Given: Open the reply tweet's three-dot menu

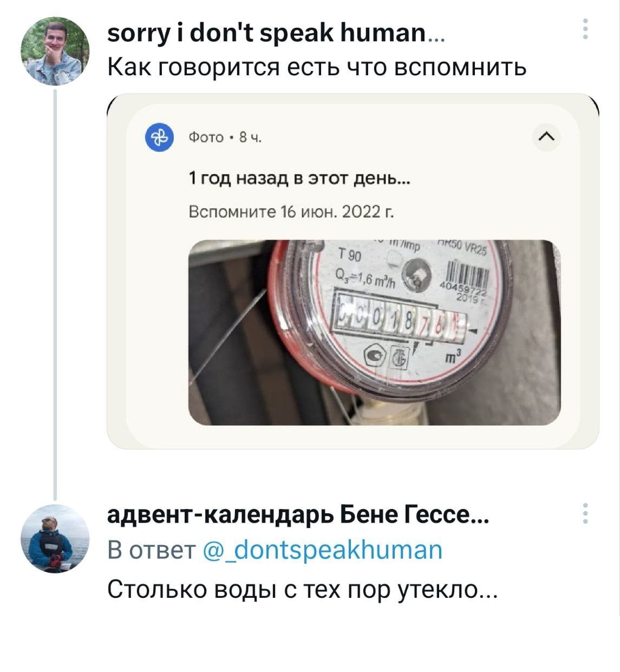Looking at the screenshot, I should (x=585, y=513).
